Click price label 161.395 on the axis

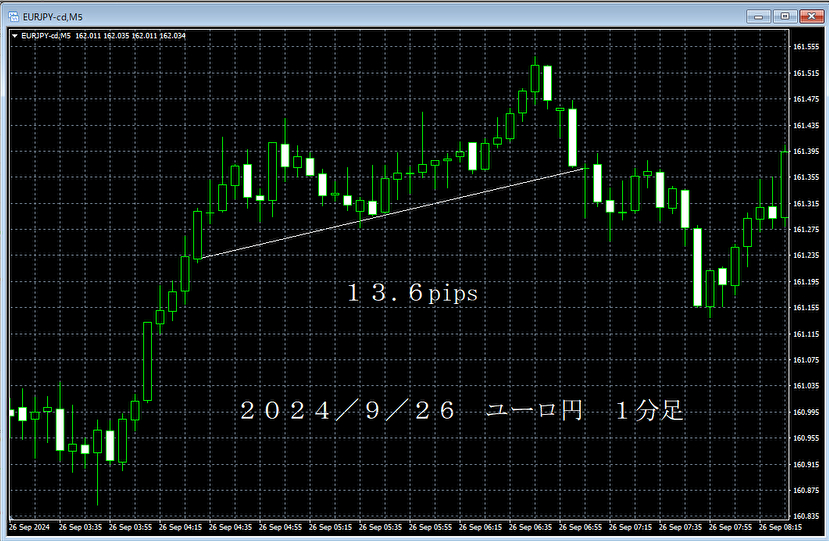point(806,152)
